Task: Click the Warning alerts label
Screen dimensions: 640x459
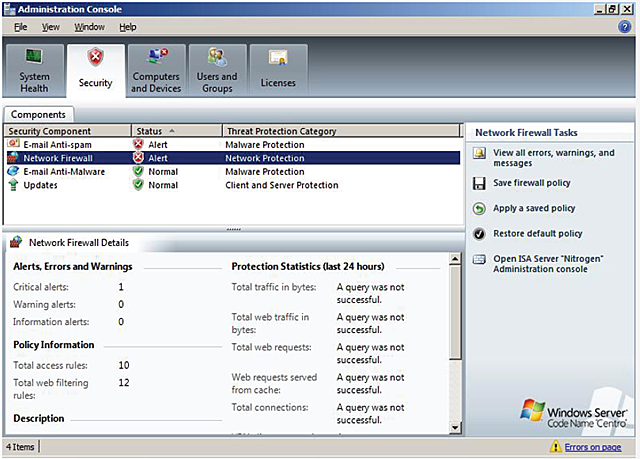Action: click(x=44, y=304)
